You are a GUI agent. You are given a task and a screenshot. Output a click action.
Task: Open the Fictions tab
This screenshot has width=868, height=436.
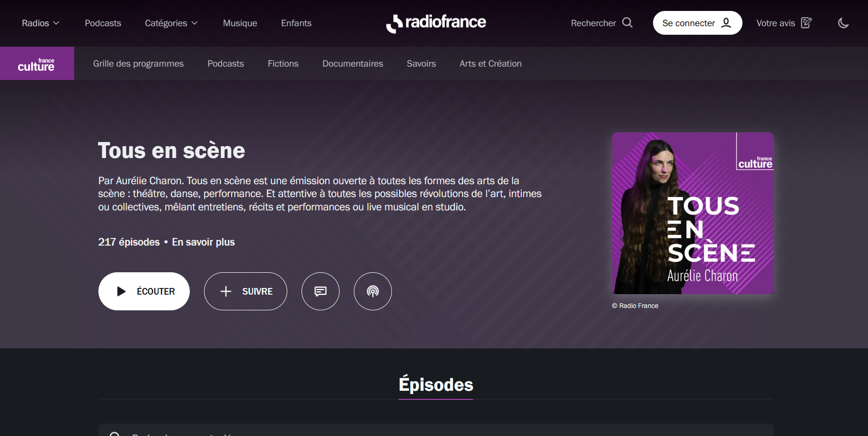coord(283,63)
